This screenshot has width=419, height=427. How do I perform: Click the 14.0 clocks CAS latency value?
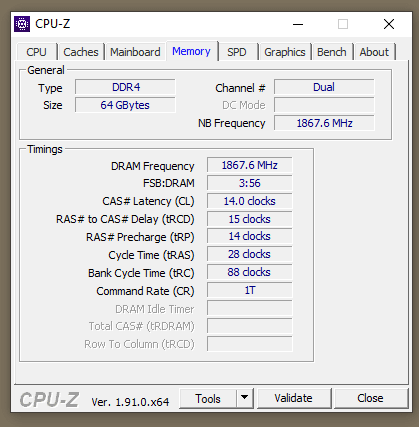(250, 201)
